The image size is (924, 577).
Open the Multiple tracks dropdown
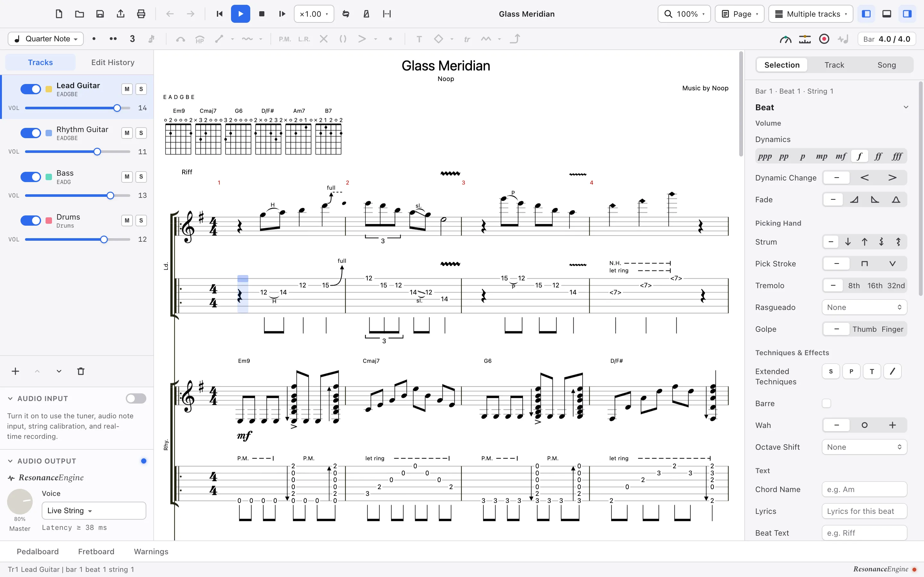pyautogui.click(x=810, y=14)
